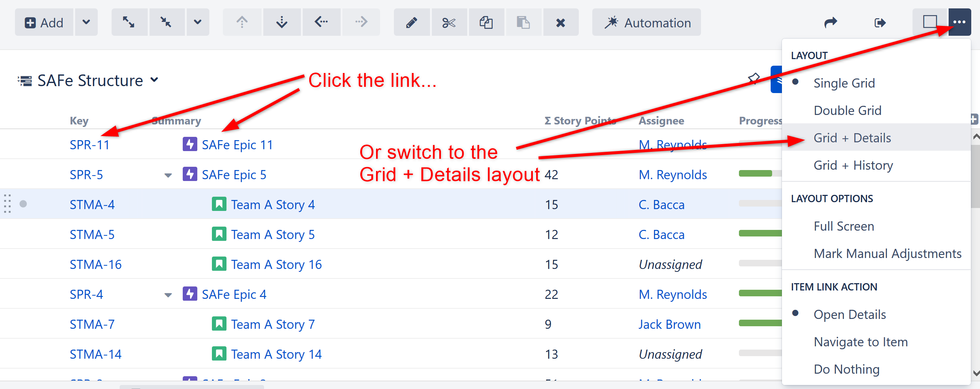Screen dimensions: 980x389
Task: Click the Automation button
Action: click(646, 23)
